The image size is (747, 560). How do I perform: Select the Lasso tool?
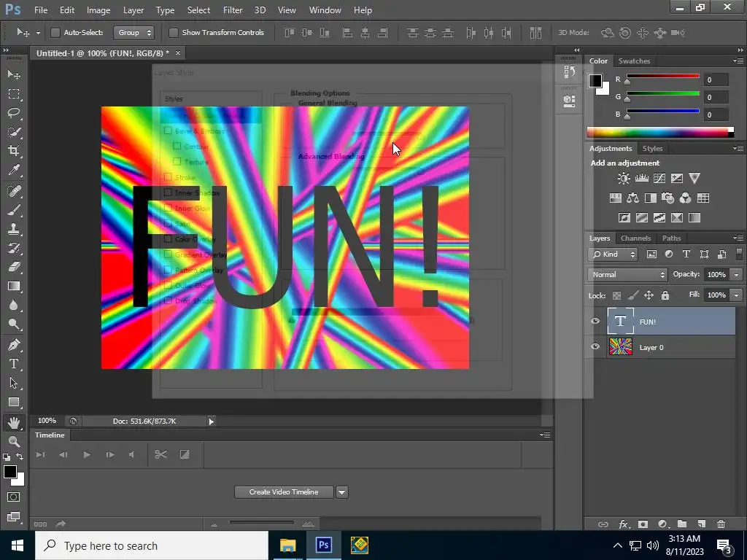(14, 113)
